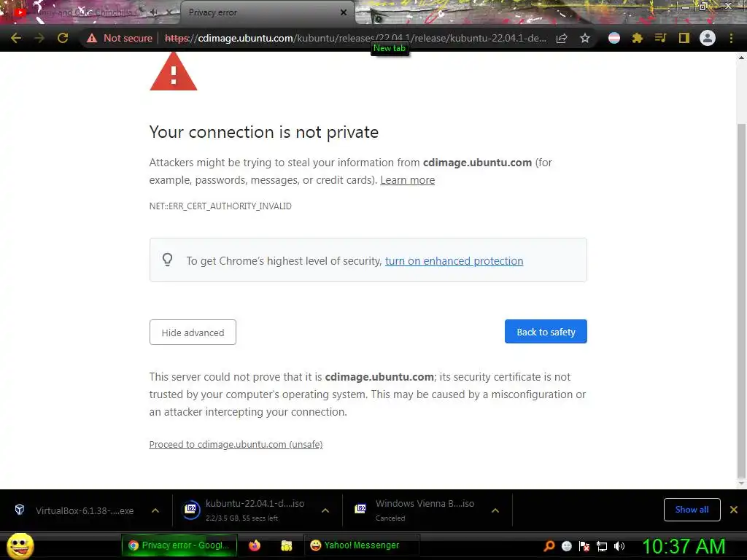The width and height of the screenshot is (747, 560).
Task: Click the 10:37 AM clock
Action: [x=684, y=546]
